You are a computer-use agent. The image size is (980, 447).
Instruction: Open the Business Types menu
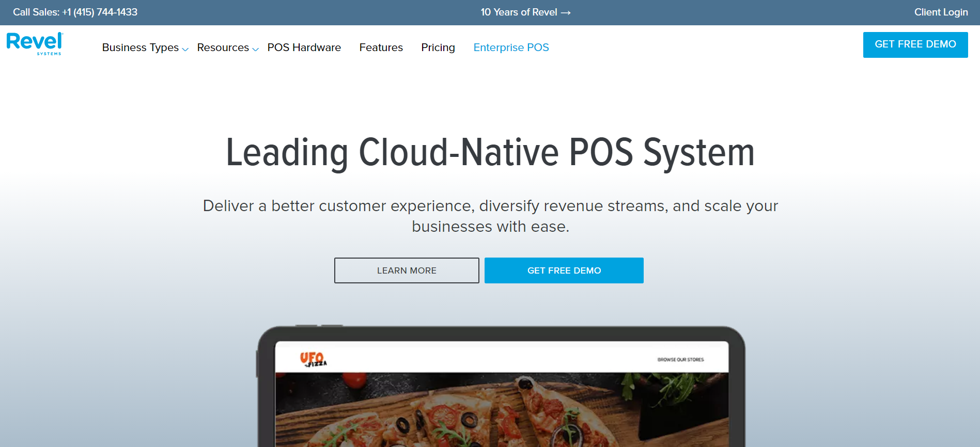click(x=141, y=47)
